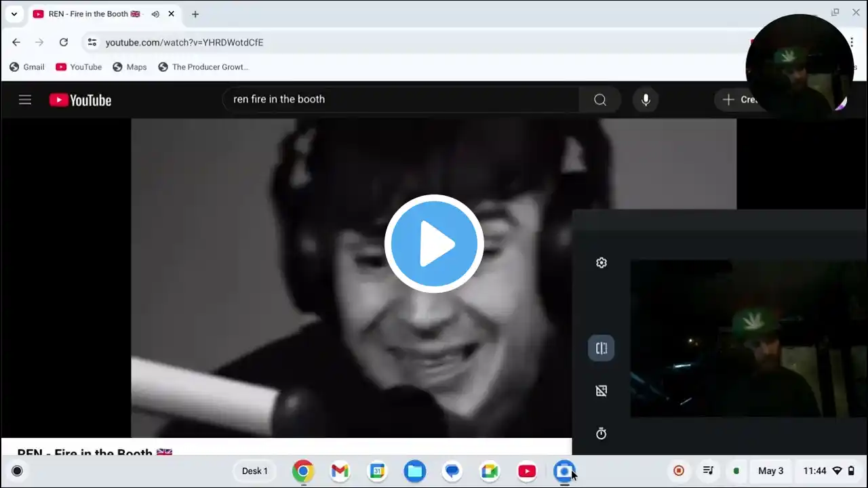Search with voice microphone button
Screen dimensions: 868x488
click(x=646, y=100)
